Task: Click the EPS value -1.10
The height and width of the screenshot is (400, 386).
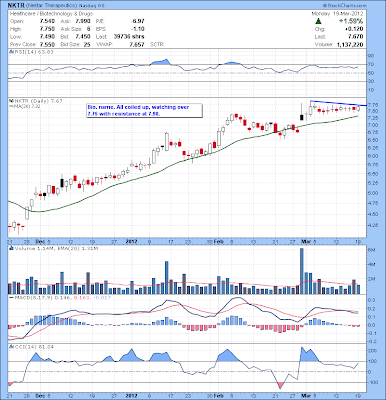Action: (138, 29)
